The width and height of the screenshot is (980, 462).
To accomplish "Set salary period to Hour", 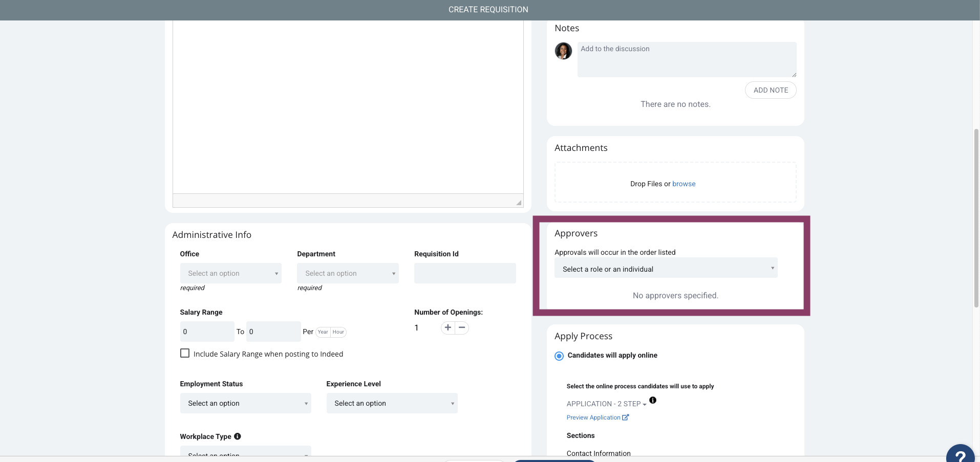I will [338, 332].
